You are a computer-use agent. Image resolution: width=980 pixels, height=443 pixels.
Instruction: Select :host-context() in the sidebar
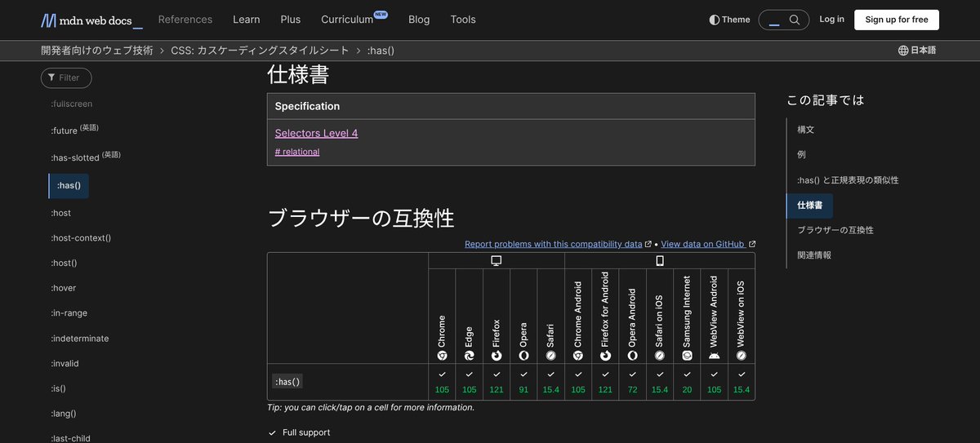[81, 237]
